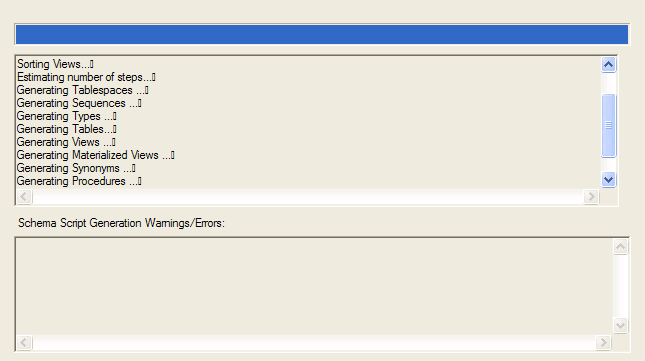Click the log list scroll up arrow
The height and width of the screenshot is (361, 645).
click(608, 65)
